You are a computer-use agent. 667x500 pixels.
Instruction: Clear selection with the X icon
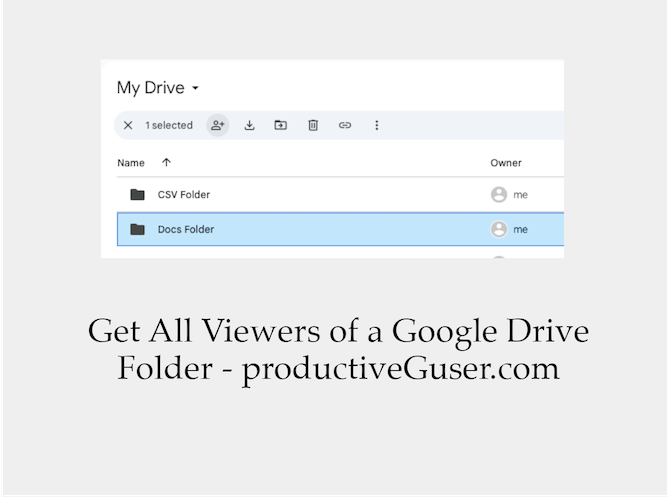coord(128,125)
